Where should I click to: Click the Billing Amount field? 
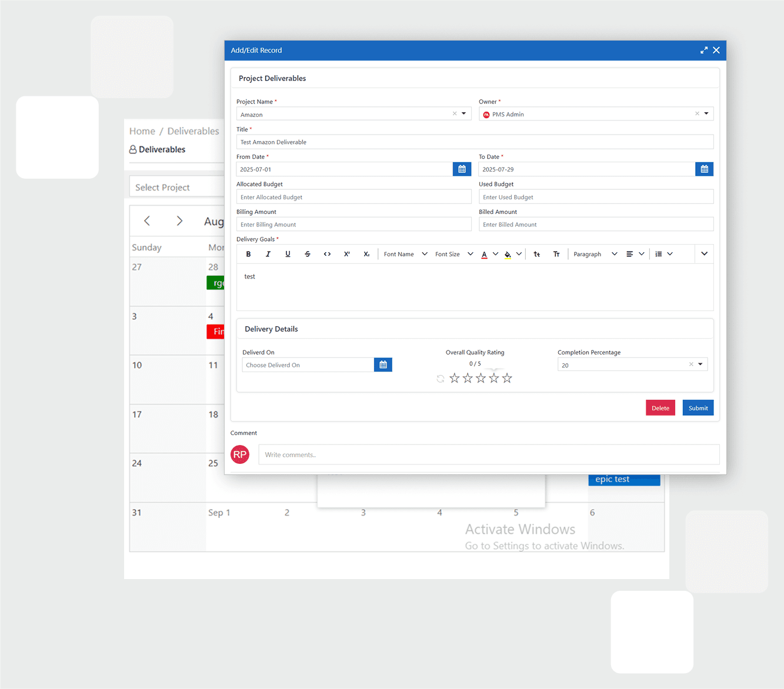(x=353, y=224)
